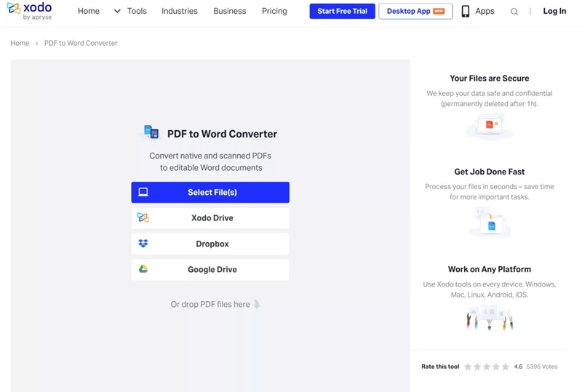Go to the Home breadcrumb
This screenshot has height=392, width=582.
[x=20, y=43]
